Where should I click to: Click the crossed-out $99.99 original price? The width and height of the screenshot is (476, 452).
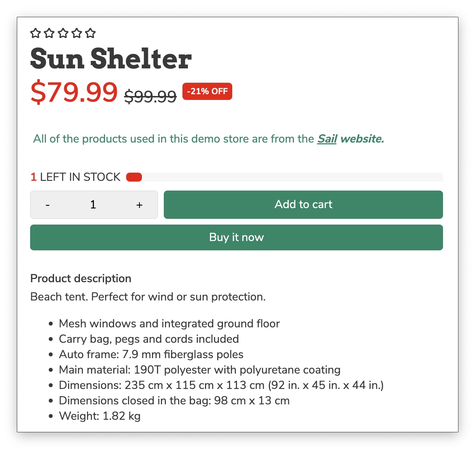click(x=150, y=96)
